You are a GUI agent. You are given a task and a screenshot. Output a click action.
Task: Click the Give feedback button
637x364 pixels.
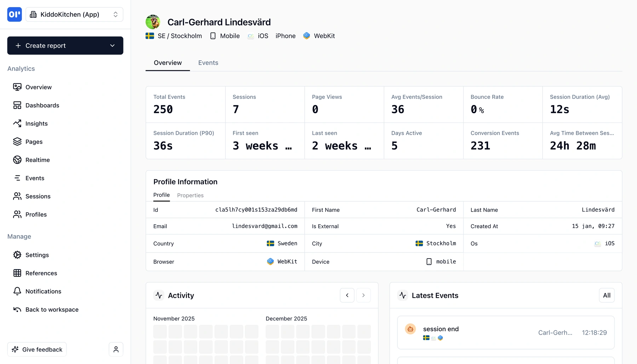coord(37,349)
